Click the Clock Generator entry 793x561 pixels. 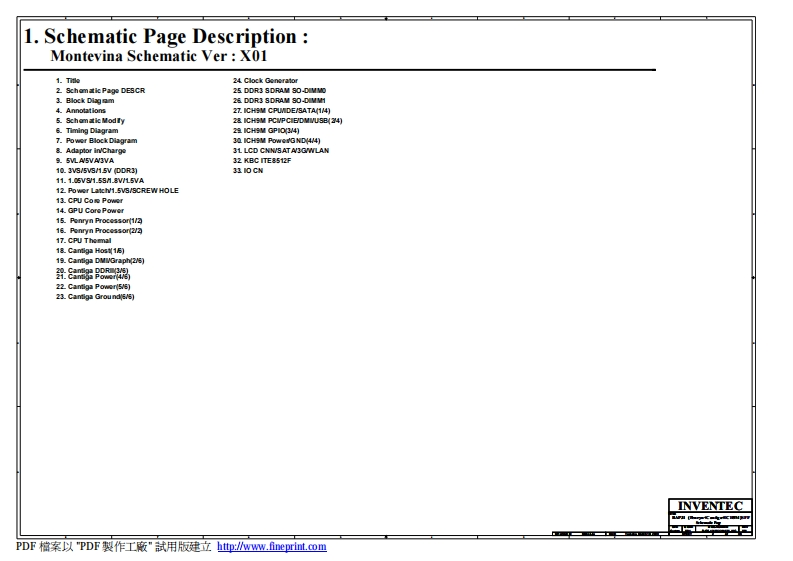click(x=265, y=81)
